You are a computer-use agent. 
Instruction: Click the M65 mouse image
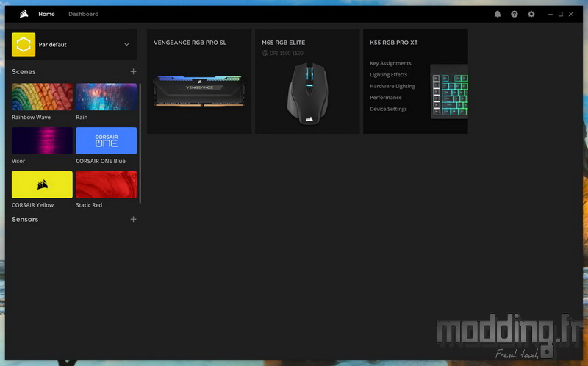pos(307,94)
